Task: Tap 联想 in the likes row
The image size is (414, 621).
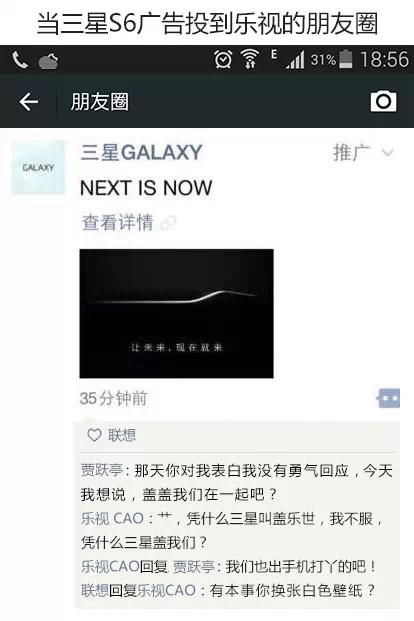Action: (x=122, y=435)
